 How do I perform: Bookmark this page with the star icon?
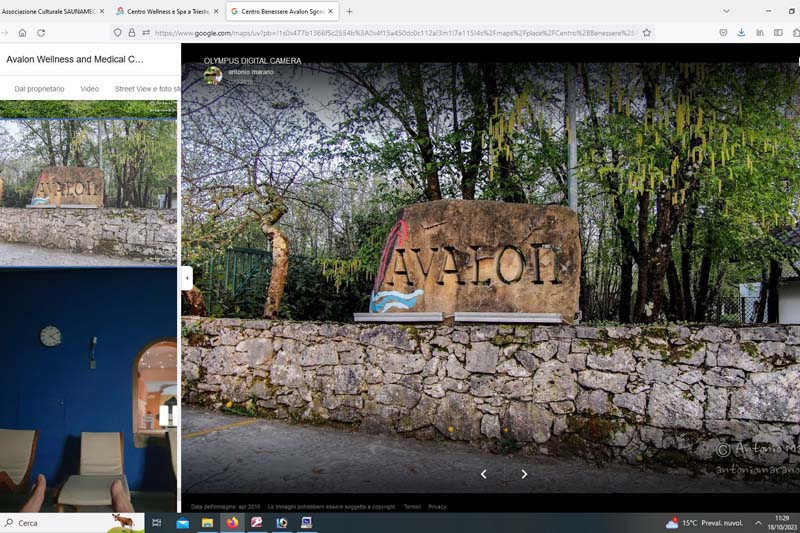(x=646, y=33)
